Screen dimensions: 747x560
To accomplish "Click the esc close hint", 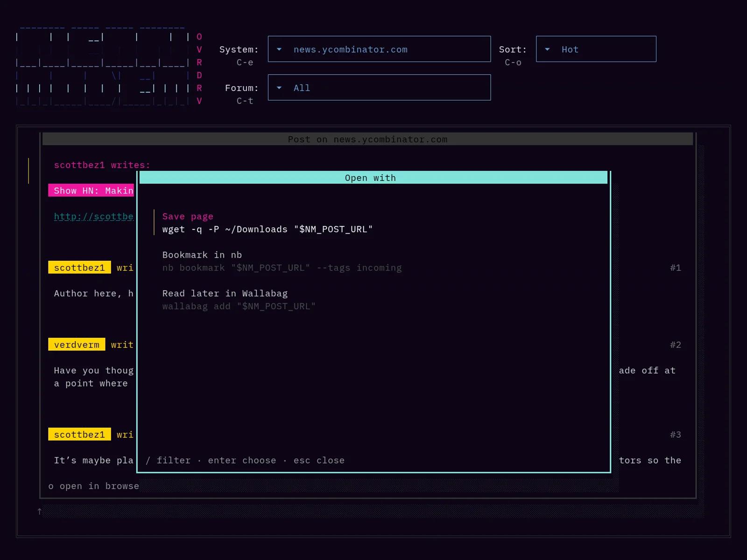I will coord(319,461).
